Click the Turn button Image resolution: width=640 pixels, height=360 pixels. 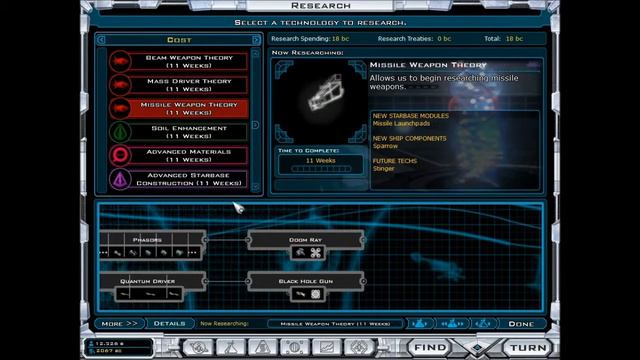[x=528, y=348]
